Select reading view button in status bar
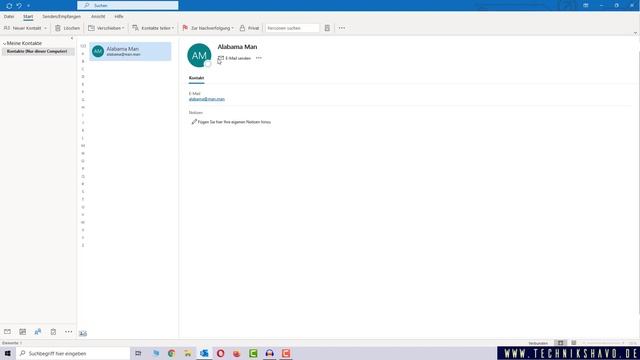640x360 pixels. pyautogui.click(x=573, y=343)
